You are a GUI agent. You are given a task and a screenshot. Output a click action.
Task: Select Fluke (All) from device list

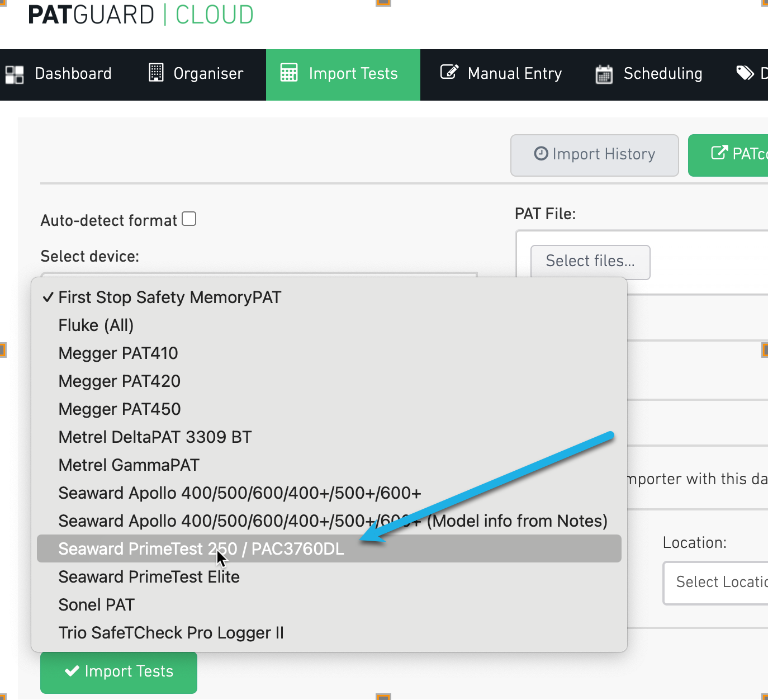[329, 325]
